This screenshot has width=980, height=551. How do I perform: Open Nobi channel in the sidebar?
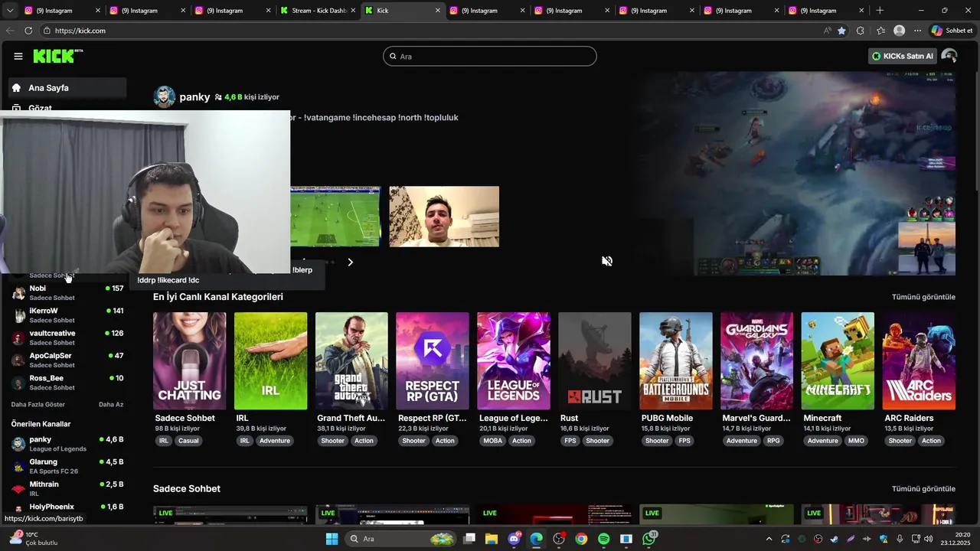[x=67, y=293]
